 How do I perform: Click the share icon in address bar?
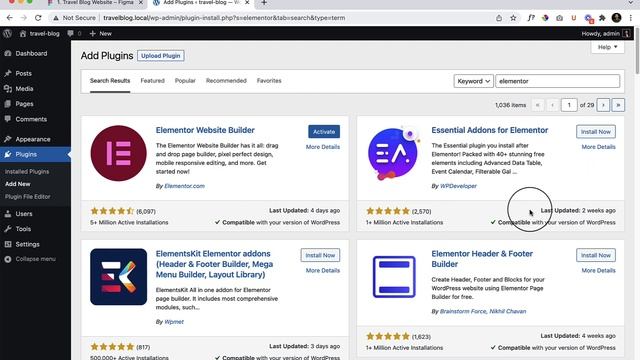(x=499, y=18)
